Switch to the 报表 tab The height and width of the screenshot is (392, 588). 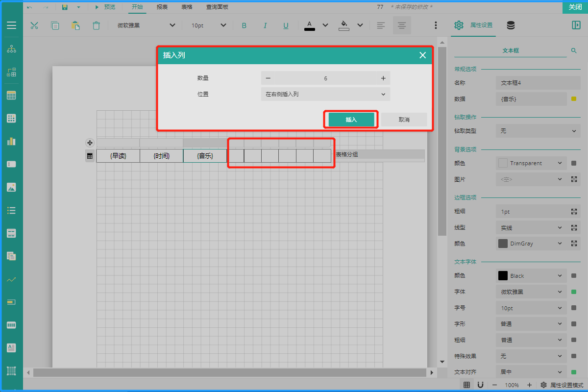click(162, 7)
